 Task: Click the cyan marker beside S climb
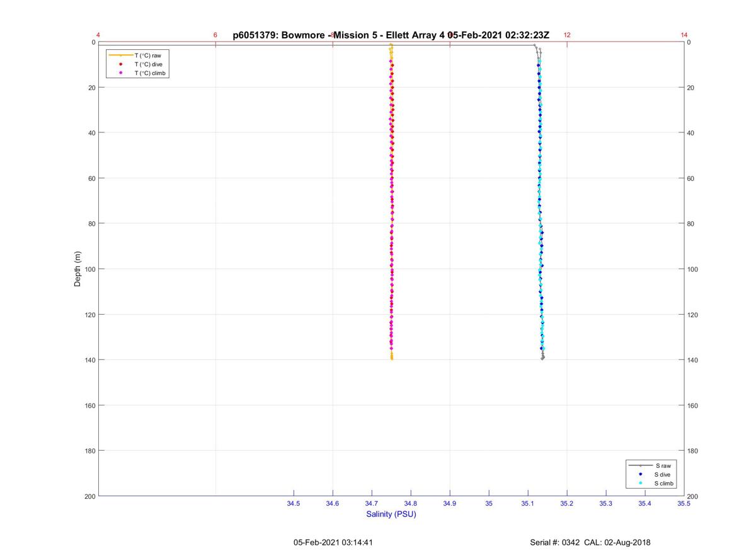(x=640, y=483)
